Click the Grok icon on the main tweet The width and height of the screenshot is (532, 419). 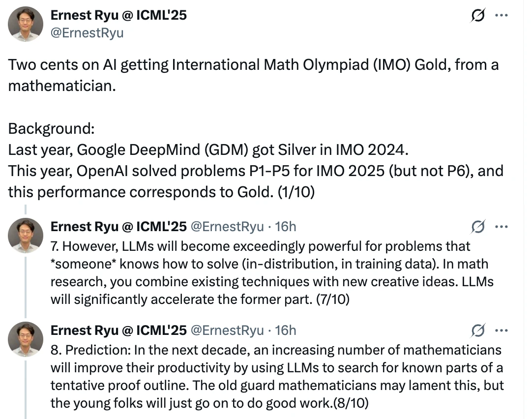(x=477, y=16)
